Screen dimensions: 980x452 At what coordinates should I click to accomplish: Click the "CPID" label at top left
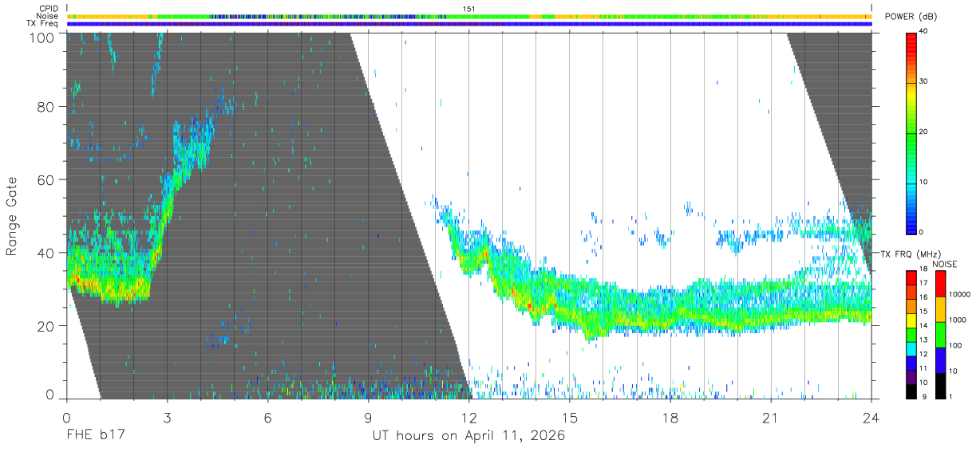point(49,9)
